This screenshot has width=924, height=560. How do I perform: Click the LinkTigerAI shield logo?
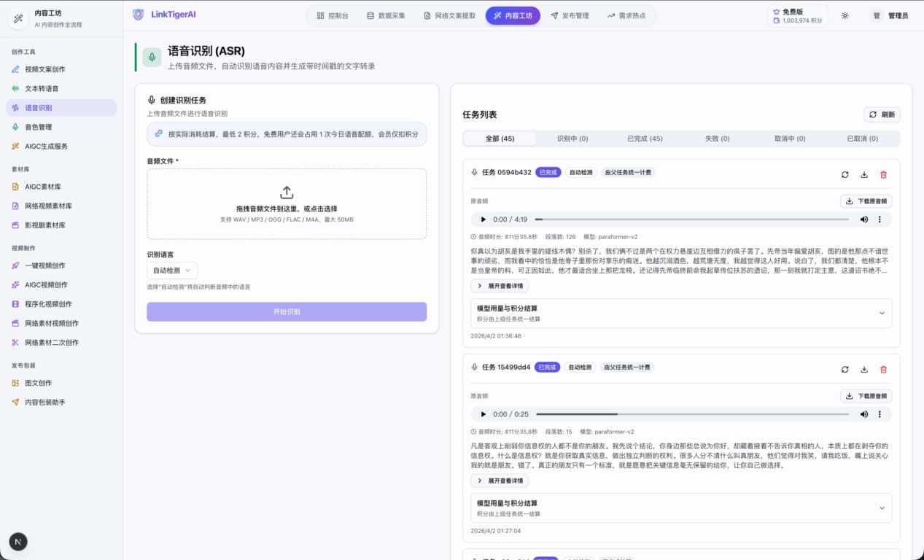pos(139,15)
